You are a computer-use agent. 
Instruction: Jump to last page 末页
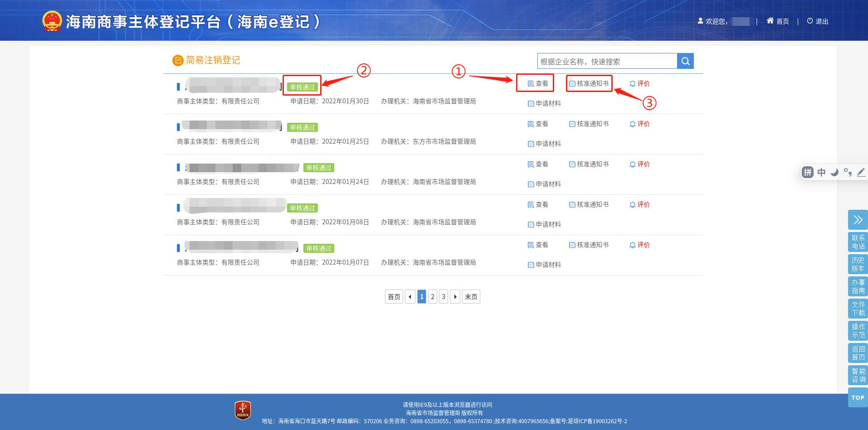point(471,297)
